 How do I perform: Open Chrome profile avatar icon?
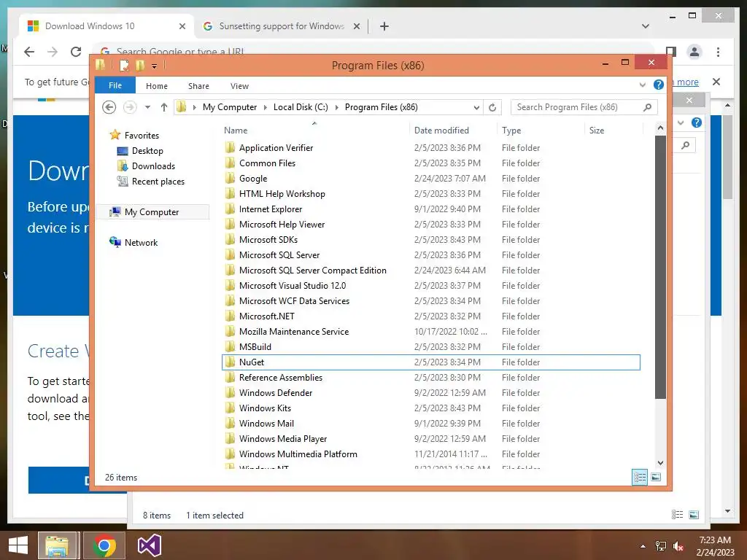[x=694, y=52]
